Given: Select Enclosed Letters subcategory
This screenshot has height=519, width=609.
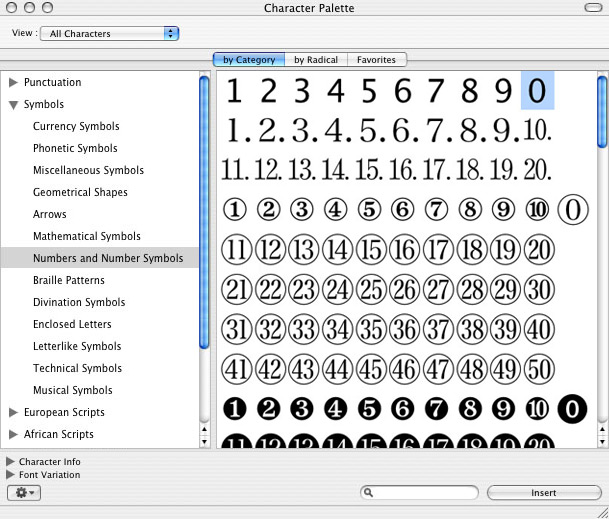Looking at the screenshot, I should (72, 324).
